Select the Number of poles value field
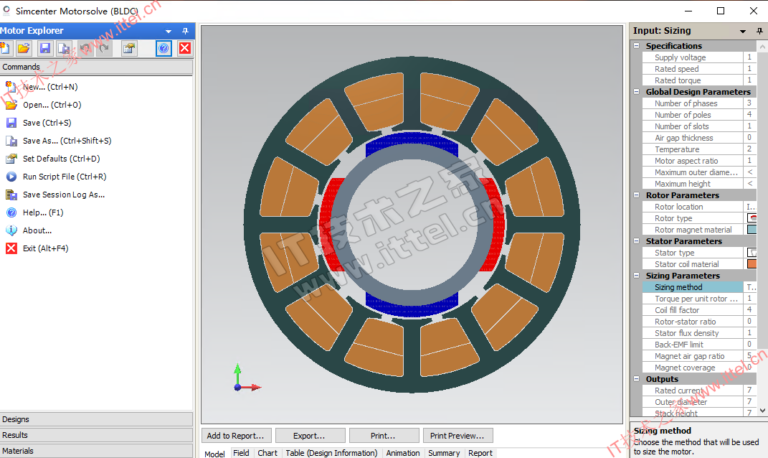Screen dimensions: 768x458 click(x=749, y=115)
